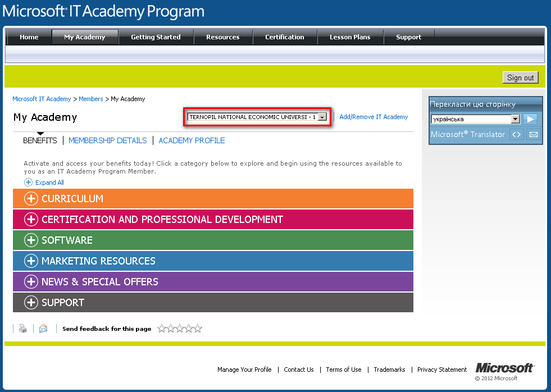
Task: Click the Translator embed code icon
Action: click(x=516, y=134)
